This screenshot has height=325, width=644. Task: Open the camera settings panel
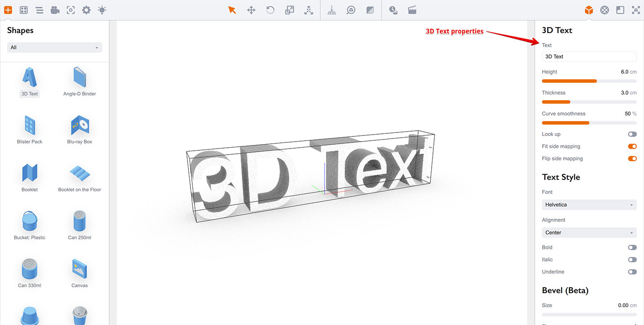(55, 10)
